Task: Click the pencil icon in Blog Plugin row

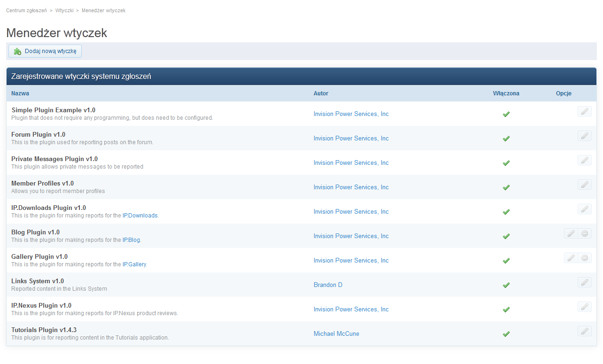Action: coord(571,233)
